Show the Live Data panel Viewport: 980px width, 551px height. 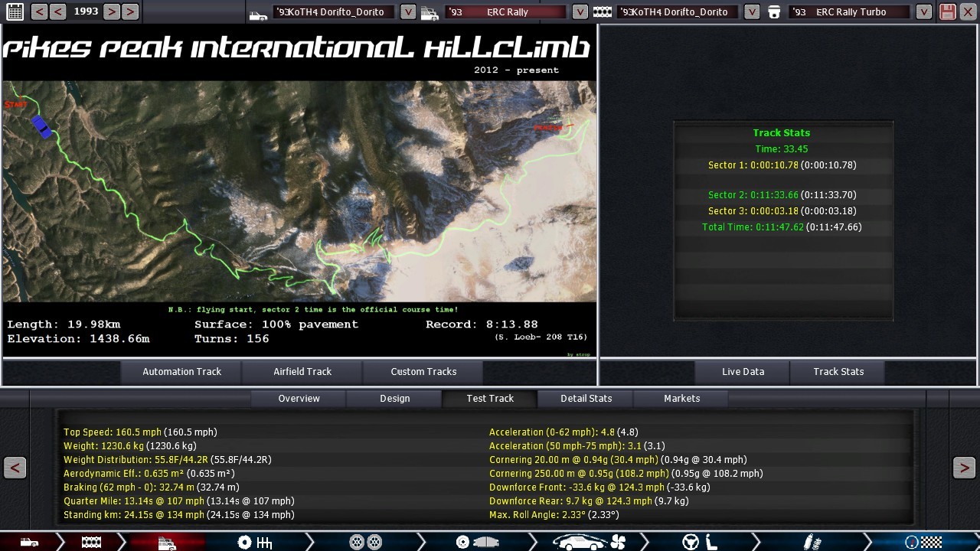(743, 371)
